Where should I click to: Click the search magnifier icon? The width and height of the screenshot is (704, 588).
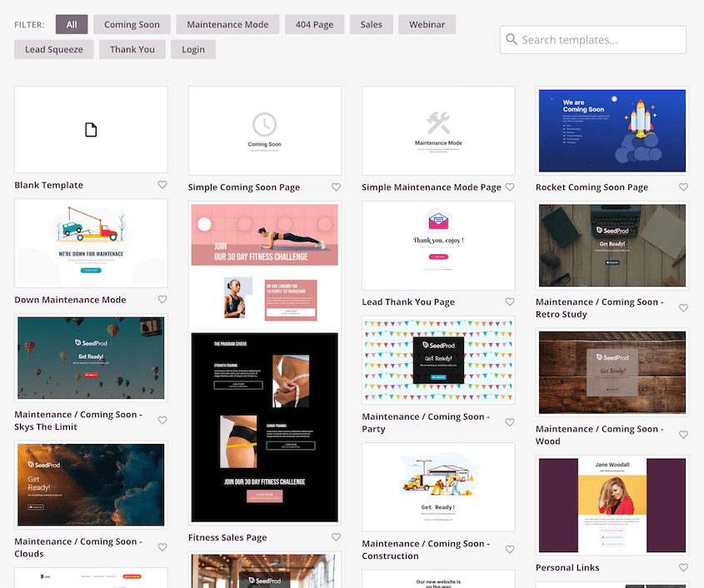click(512, 39)
